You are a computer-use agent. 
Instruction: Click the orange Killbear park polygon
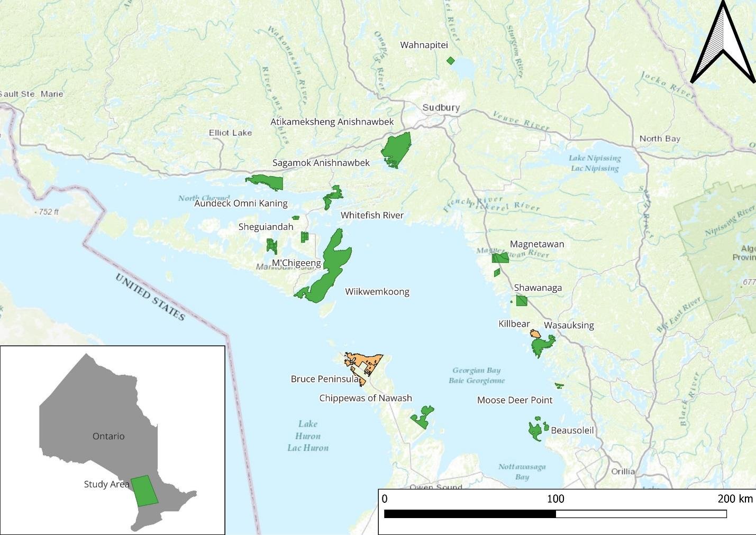535,334
